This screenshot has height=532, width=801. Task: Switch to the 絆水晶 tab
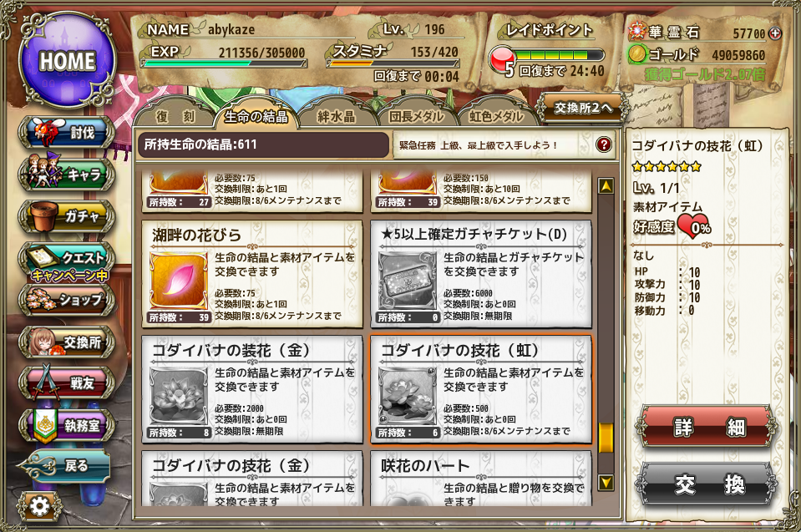point(337,116)
